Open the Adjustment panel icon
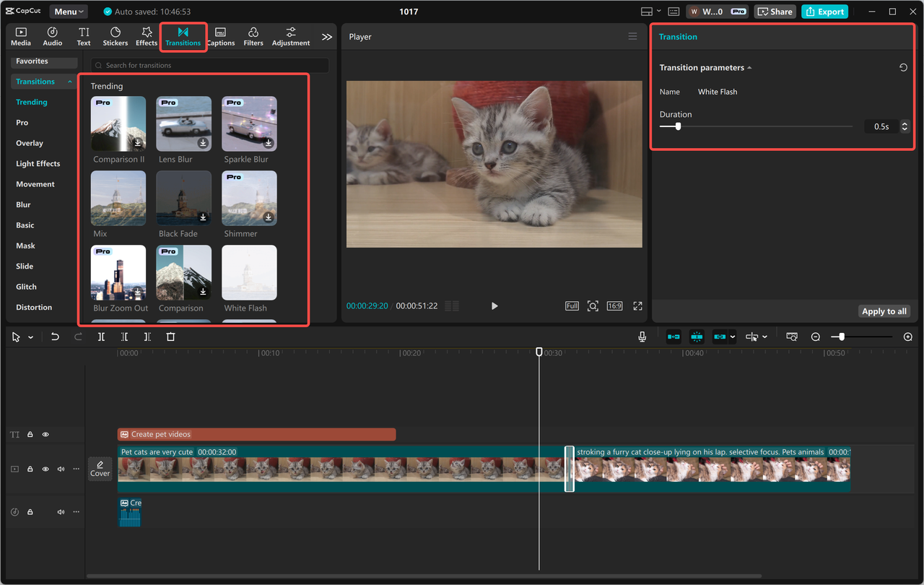 pos(291,37)
